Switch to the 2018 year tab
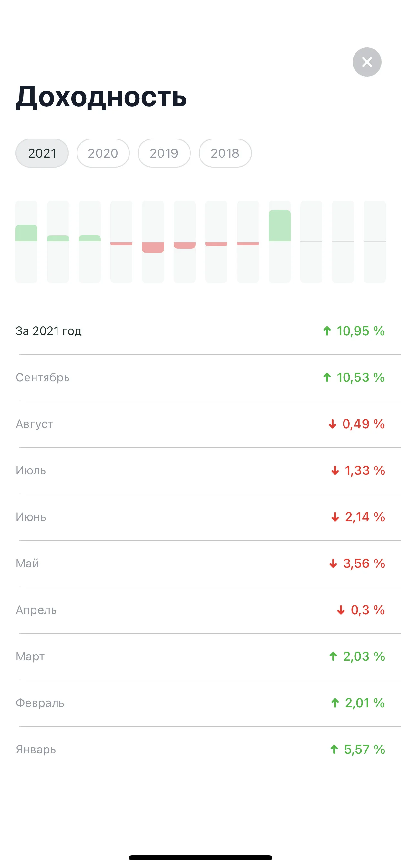The height and width of the screenshot is (868, 401). (x=225, y=153)
